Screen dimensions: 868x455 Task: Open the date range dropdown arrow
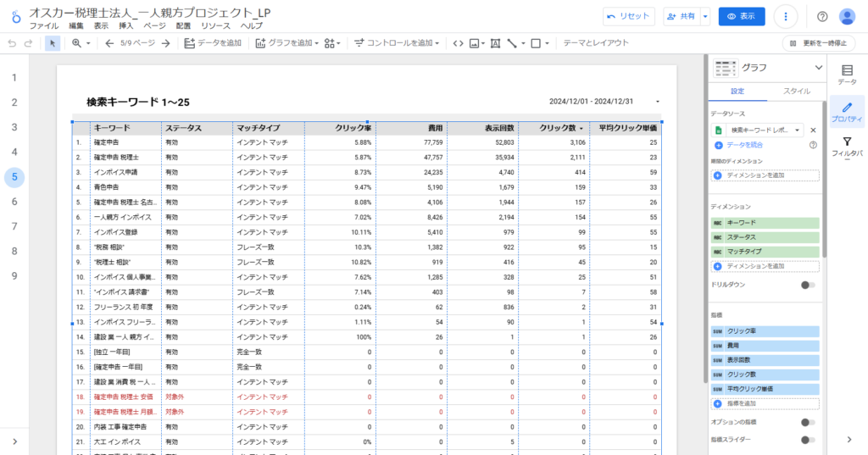click(x=658, y=103)
